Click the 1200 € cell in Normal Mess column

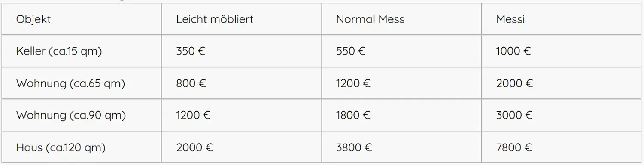click(x=401, y=83)
